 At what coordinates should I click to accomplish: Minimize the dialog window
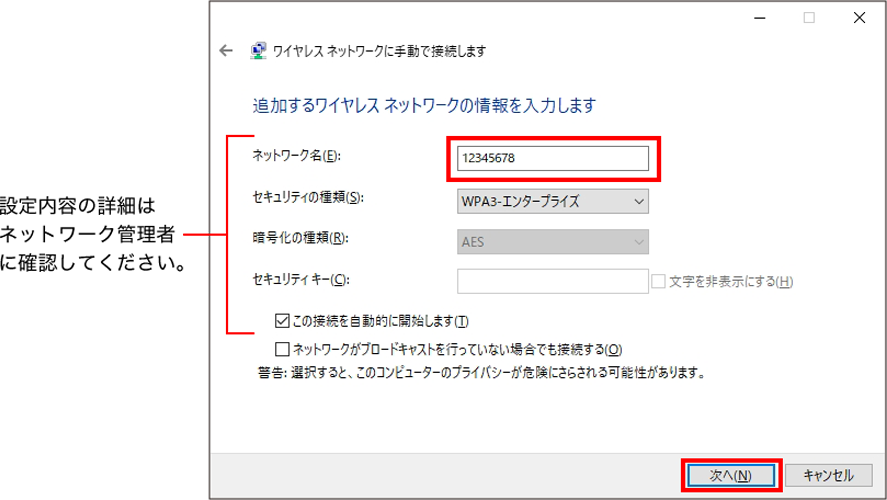760,18
